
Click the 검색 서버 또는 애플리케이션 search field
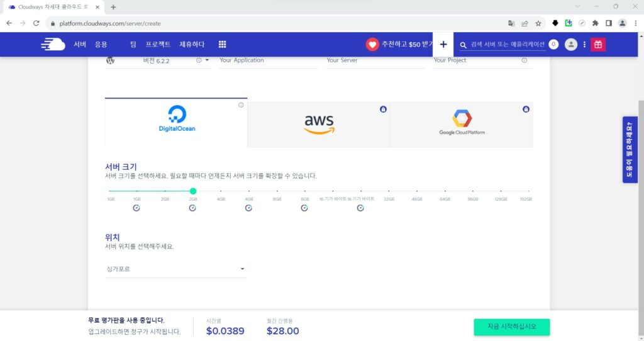point(508,45)
